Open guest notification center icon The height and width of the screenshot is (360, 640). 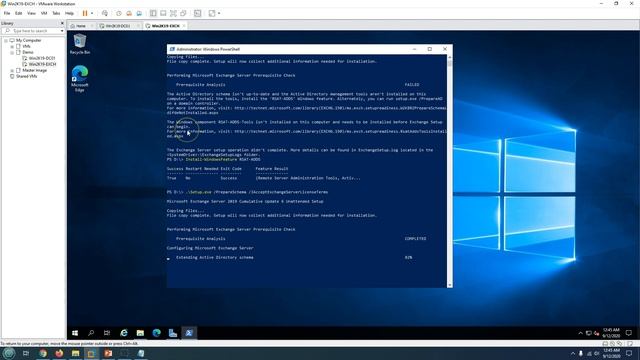tap(629, 333)
